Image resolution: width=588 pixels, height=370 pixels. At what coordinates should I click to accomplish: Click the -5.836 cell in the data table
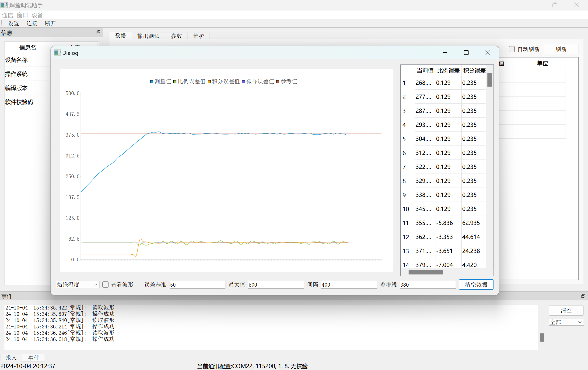(x=448, y=223)
